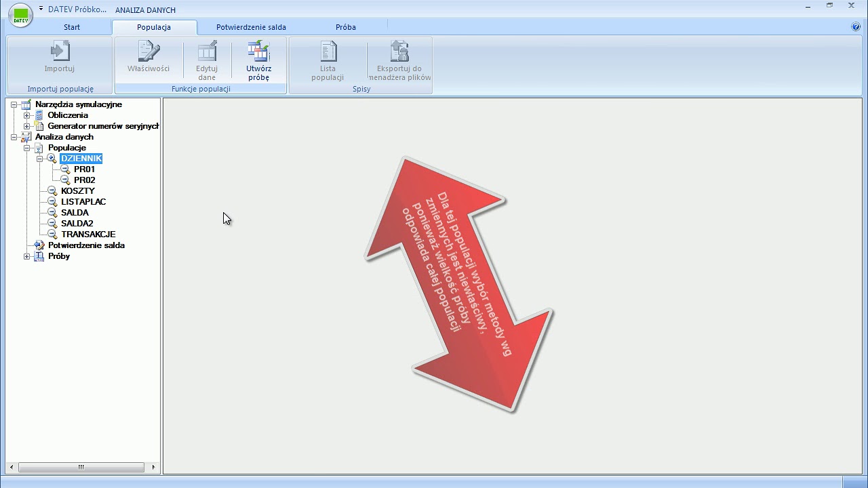Switch to the Start ribbon tab
This screenshot has height=488, width=868.
coord(72,27)
